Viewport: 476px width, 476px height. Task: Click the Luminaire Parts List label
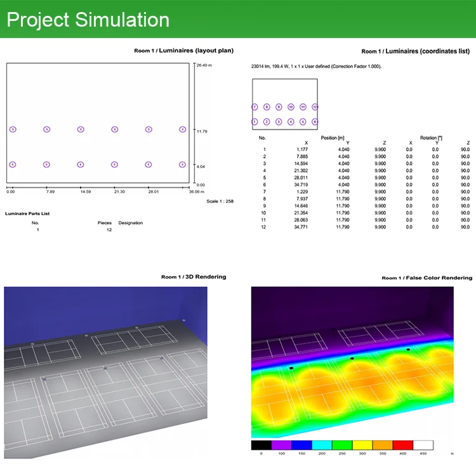click(27, 214)
